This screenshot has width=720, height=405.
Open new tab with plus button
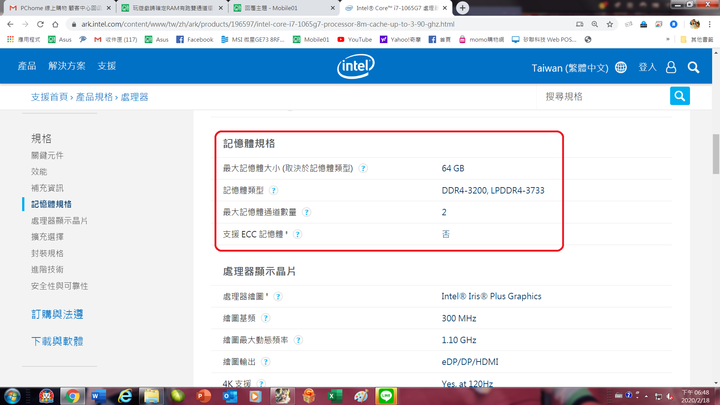point(462,8)
